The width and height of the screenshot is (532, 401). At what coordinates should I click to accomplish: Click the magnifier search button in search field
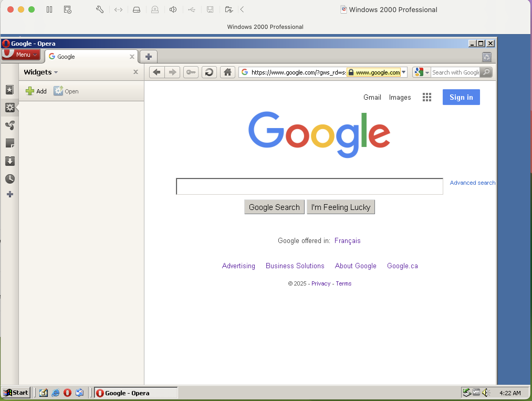click(x=486, y=72)
